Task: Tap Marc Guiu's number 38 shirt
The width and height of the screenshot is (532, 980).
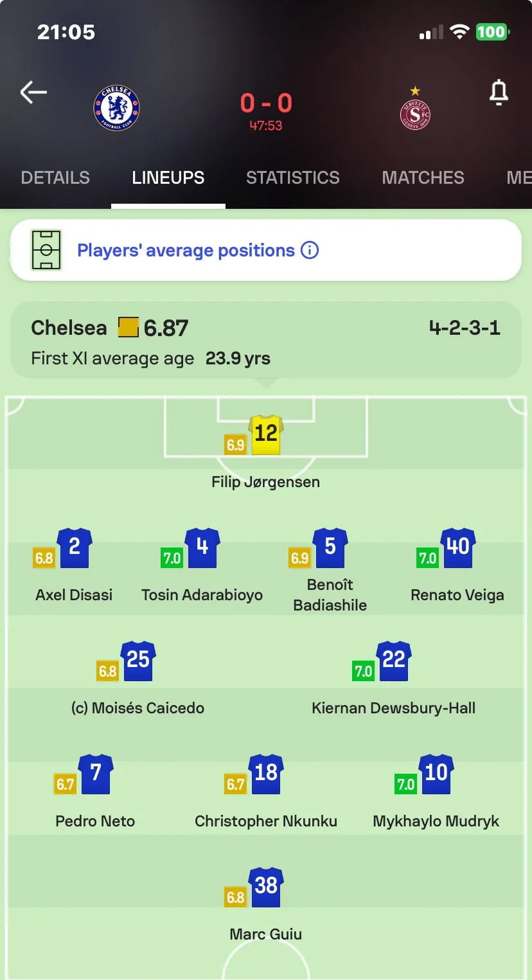Action: tap(266, 887)
